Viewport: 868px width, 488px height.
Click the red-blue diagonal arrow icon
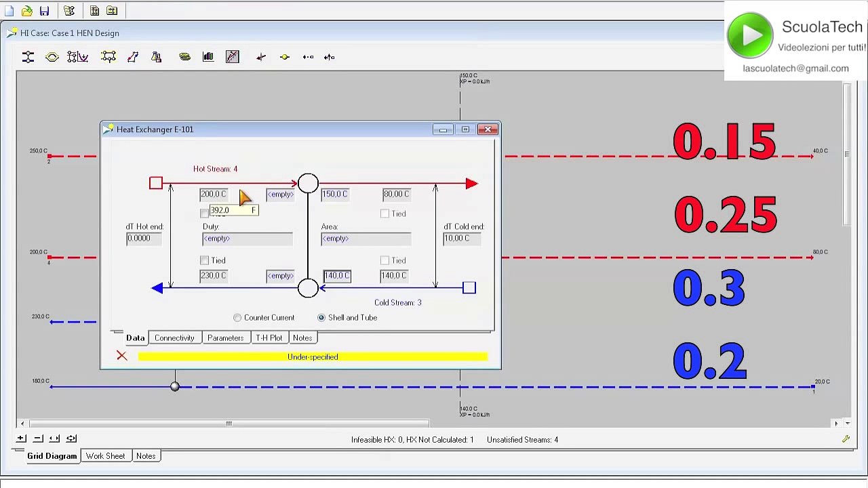click(x=133, y=57)
